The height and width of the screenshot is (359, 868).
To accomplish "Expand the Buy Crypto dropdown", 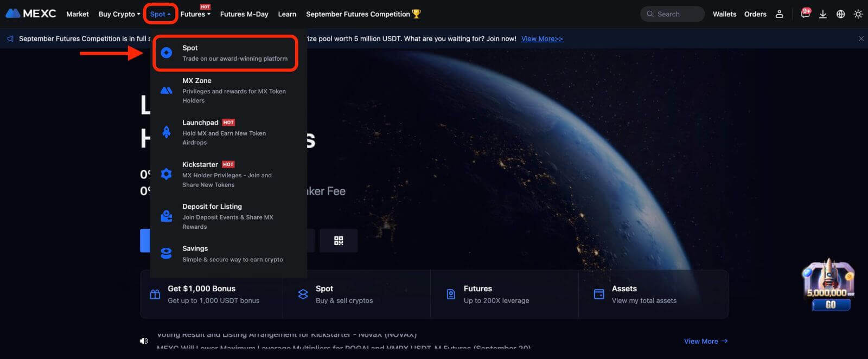I will coord(119,14).
